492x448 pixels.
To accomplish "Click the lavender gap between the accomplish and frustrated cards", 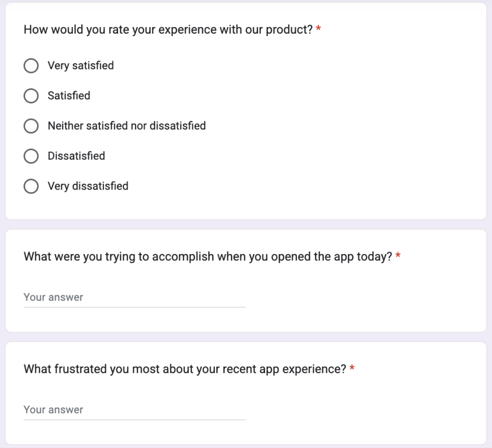I will pyautogui.click(x=246, y=337).
